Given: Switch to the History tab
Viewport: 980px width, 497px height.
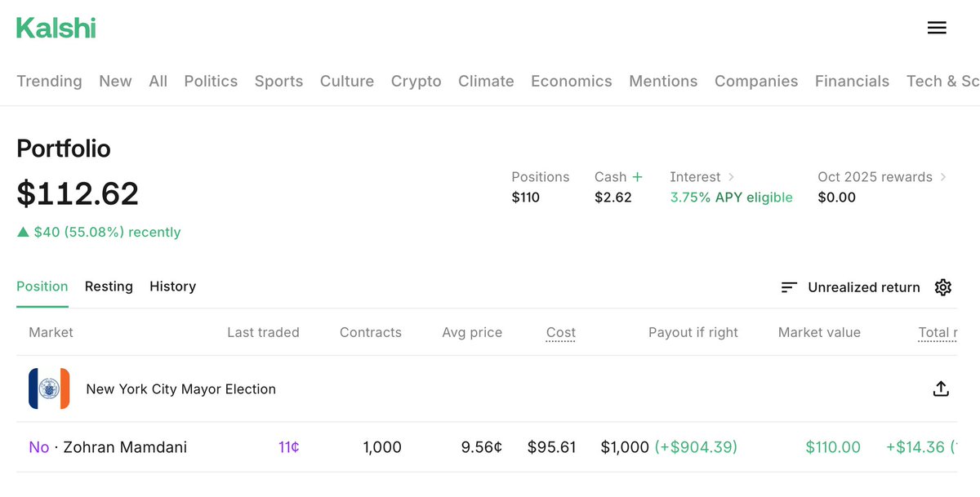Looking at the screenshot, I should coord(172,286).
